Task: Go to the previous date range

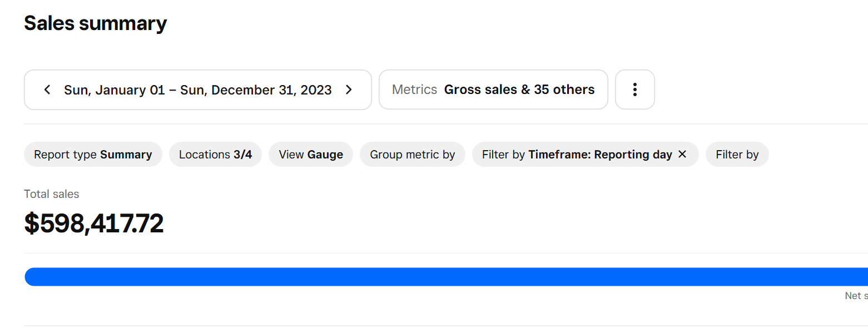Action: [47, 90]
